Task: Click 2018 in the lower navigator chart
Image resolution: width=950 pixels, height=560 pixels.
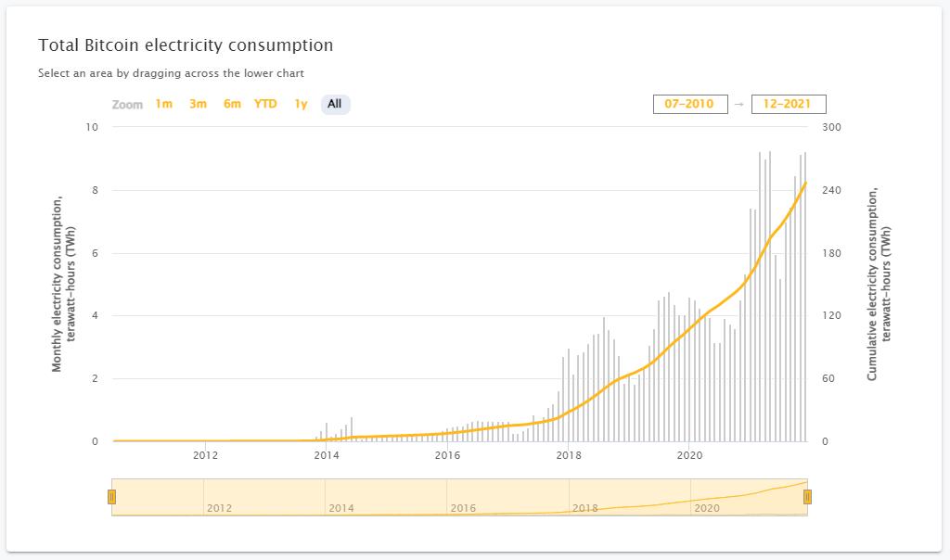Action: click(x=585, y=508)
